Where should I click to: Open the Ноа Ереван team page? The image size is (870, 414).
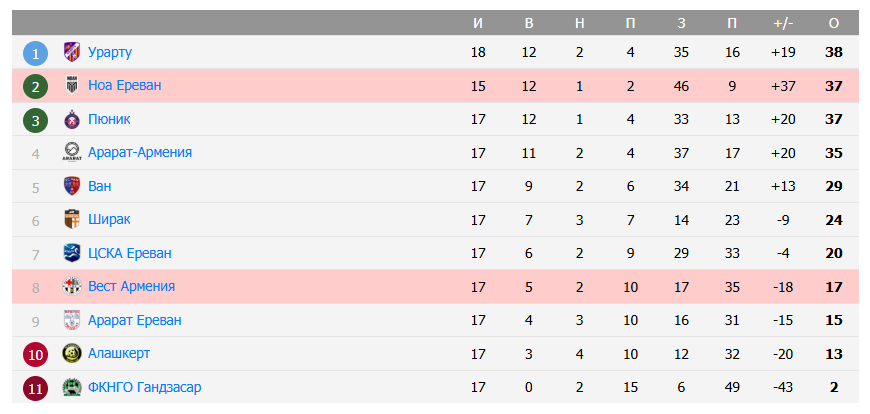point(124,85)
